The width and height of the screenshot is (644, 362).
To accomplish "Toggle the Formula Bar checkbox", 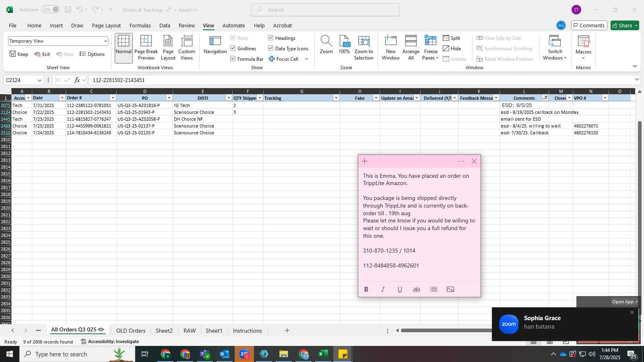I will (x=233, y=59).
